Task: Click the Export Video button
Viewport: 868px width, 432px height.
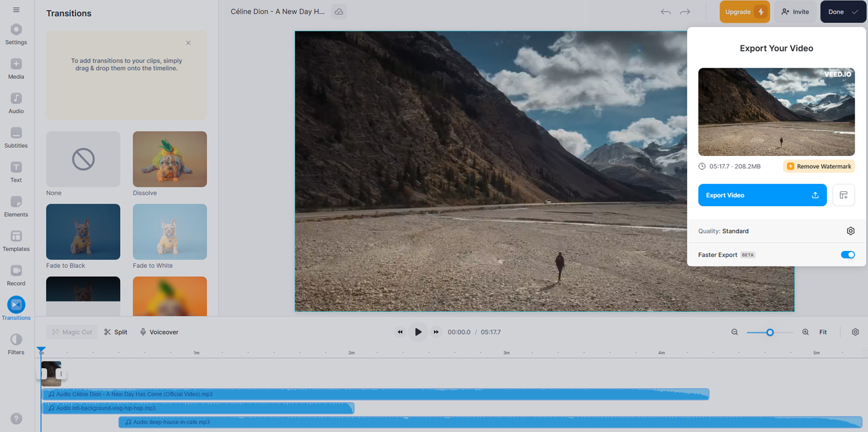Action: 762,195
